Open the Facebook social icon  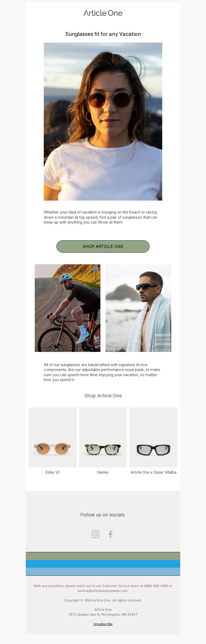coord(110,534)
